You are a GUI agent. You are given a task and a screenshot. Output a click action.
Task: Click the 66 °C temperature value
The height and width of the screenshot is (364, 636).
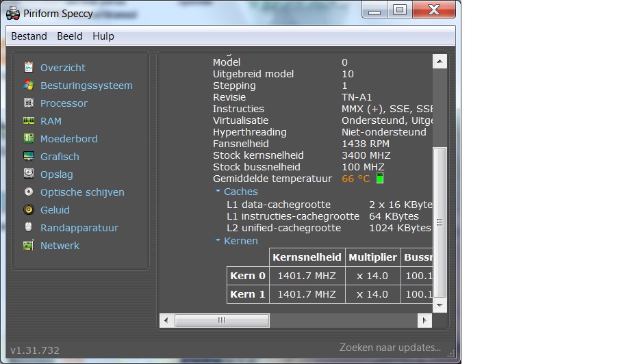tap(356, 179)
